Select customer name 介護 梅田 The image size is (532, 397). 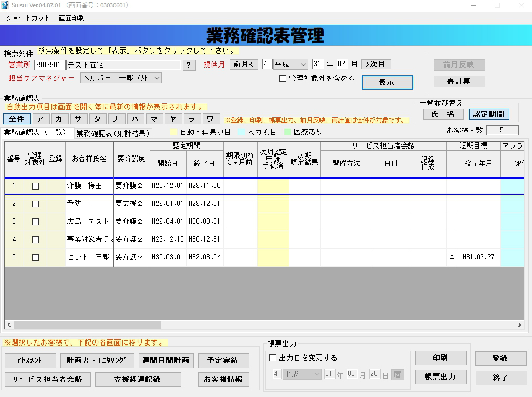[x=90, y=186]
